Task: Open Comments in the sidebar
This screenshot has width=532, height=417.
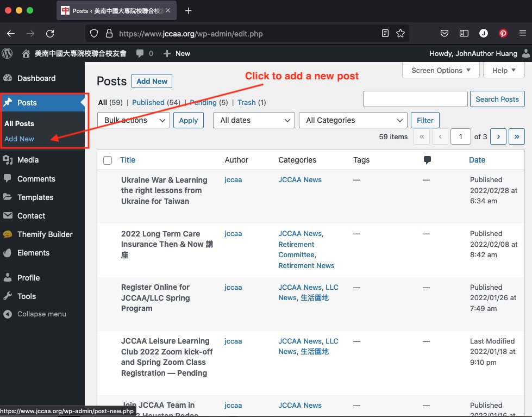Action: tap(36, 179)
